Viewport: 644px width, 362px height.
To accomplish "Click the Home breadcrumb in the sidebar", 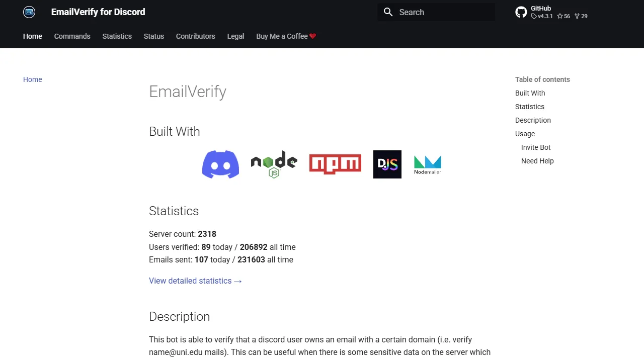I will tap(32, 79).
